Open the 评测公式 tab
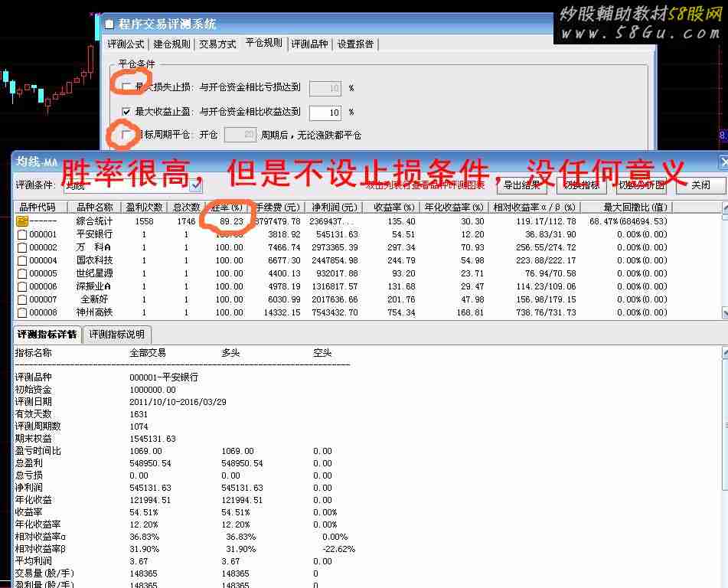This screenshot has height=588, width=728. click(126, 44)
